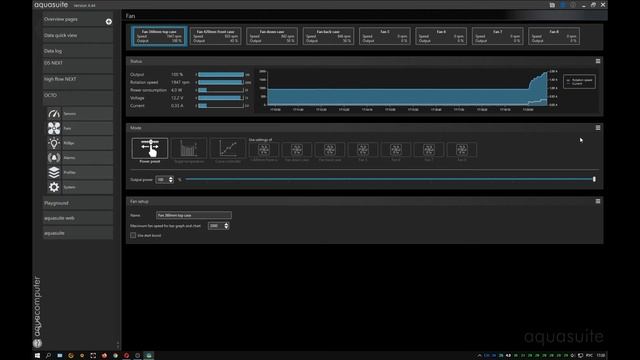Select the Power preset mode icon
This screenshot has height=360, width=640.
pyautogui.click(x=150, y=148)
